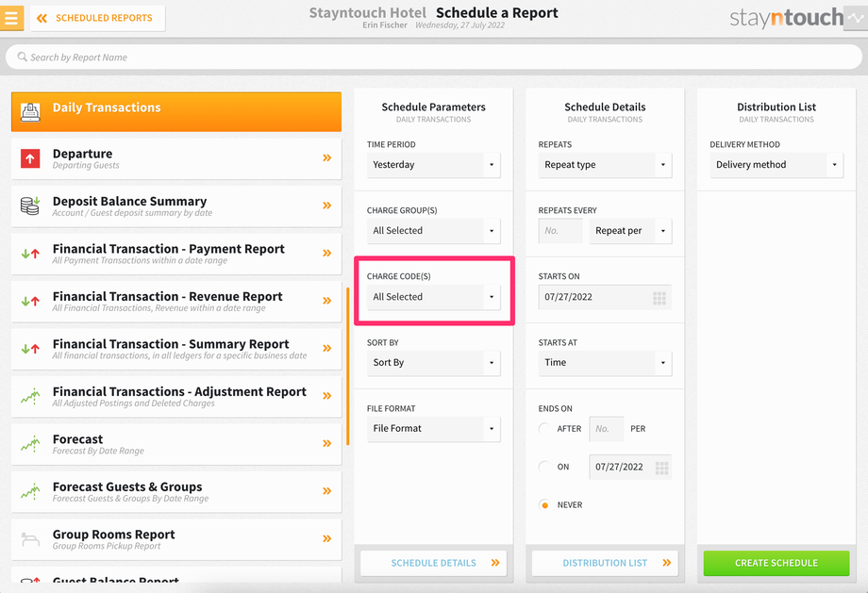Click the green Create Schedule button
The width and height of the screenshot is (868, 593).
pos(776,563)
